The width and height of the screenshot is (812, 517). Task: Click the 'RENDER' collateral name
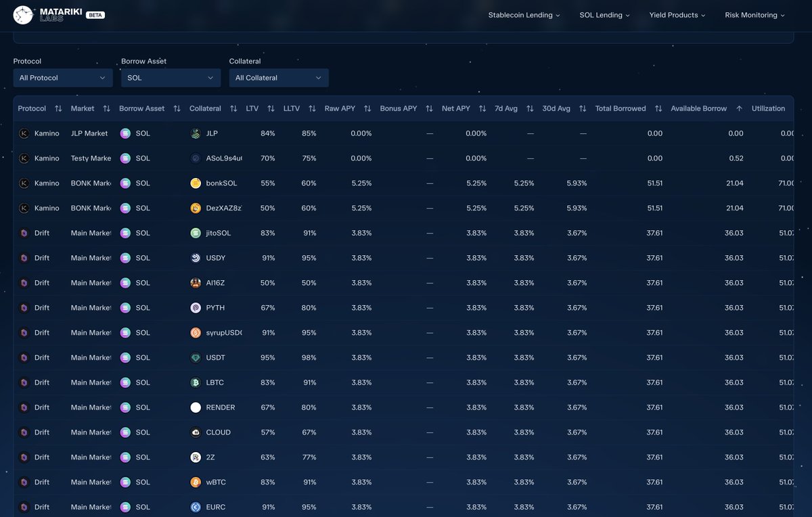(x=221, y=407)
